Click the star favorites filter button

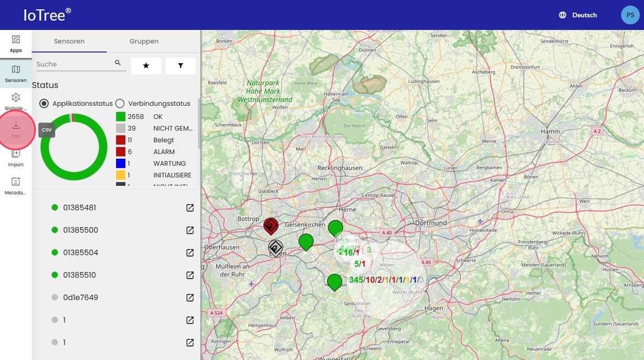[146, 66]
